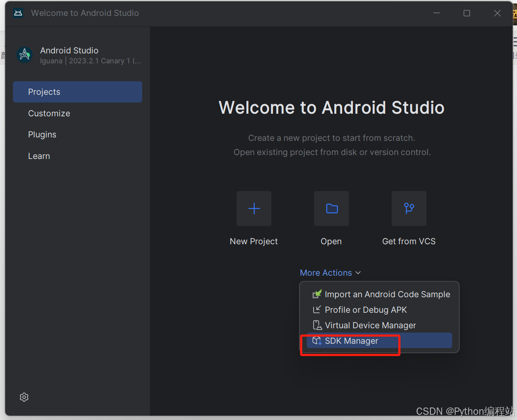Viewport: 517px width, 420px height.
Task: Click 'Open existing project from disk' text
Action: (332, 152)
